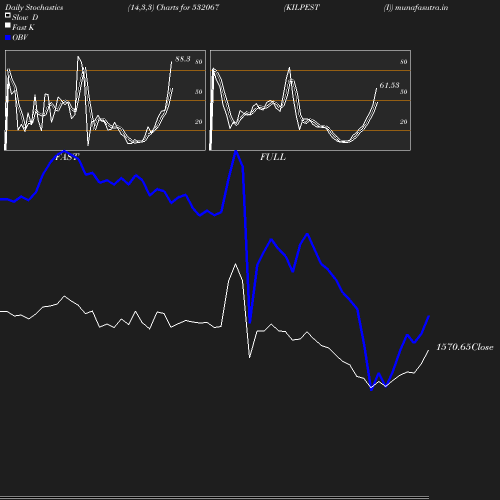The image size is (500, 500).
Task: Click the blue OBV legend swatch
Action: coord(8,38)
